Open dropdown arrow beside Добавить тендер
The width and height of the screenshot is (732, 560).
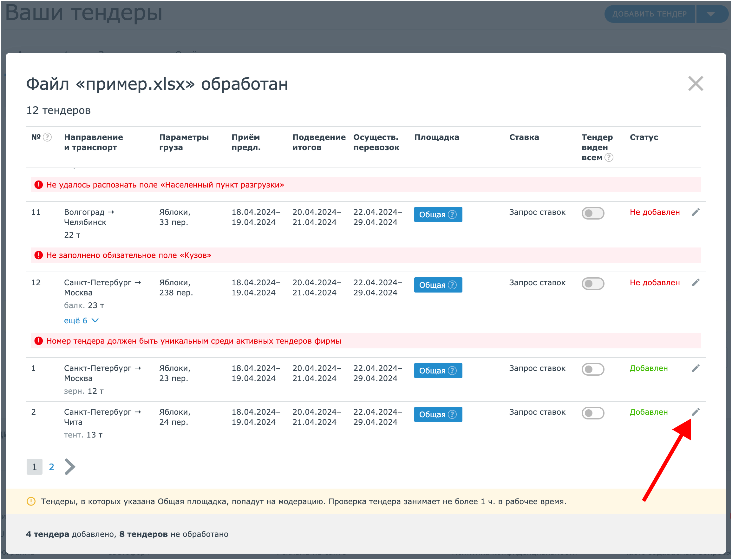click(x=710, y=14)
